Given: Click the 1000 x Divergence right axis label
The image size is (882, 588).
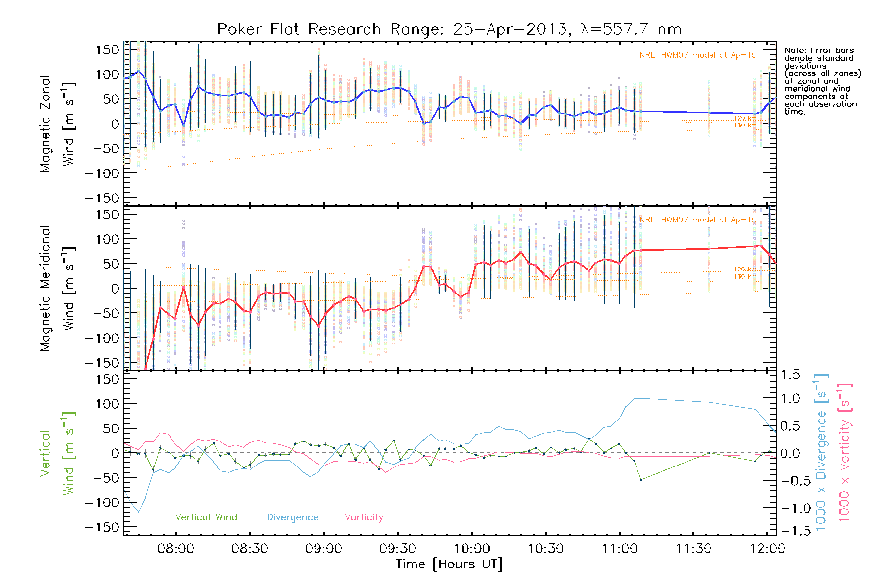Looking at the screenshot, I should 822,453.
